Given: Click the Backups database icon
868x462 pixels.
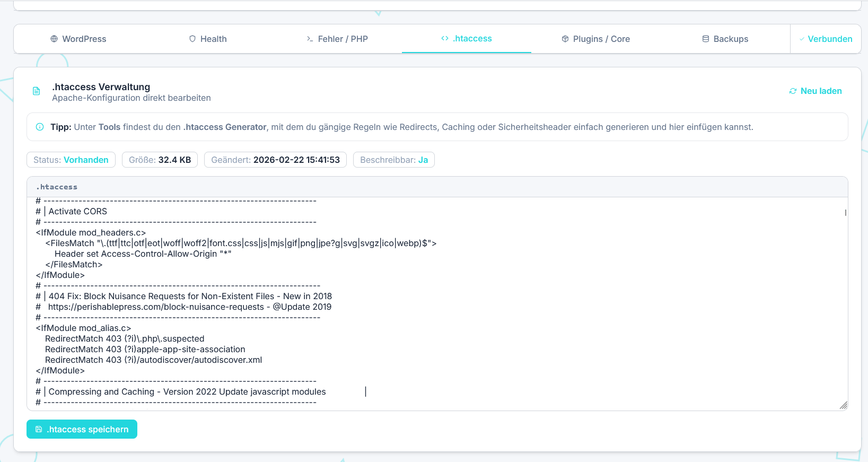Looking at the screenshot, I should point(706,39).
